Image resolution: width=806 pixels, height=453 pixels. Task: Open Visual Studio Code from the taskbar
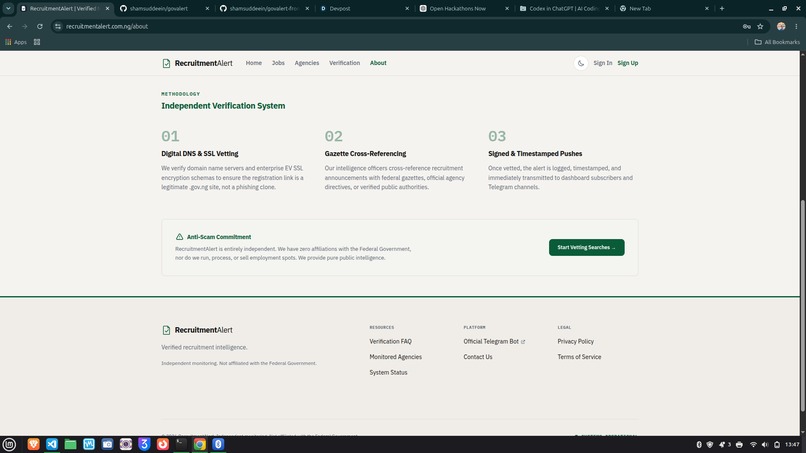52,444
